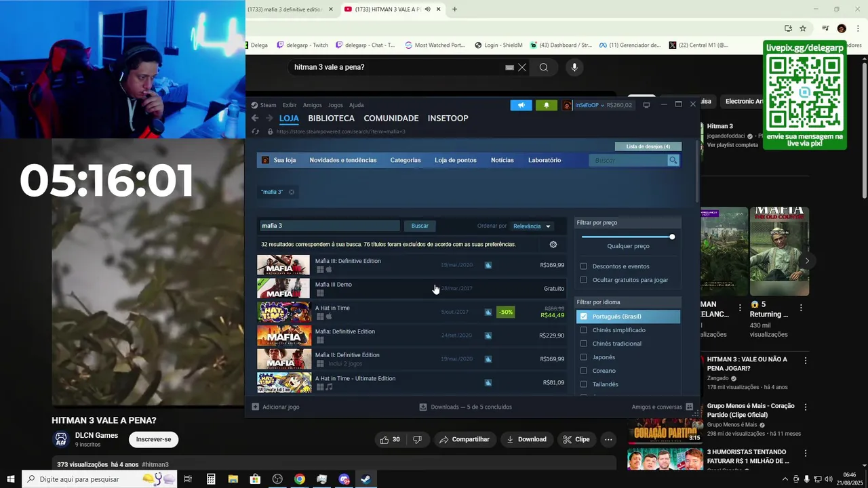Open Ordenar por Relevância dropdown
This screenshot has height=488, width=868.
[532, 226]
